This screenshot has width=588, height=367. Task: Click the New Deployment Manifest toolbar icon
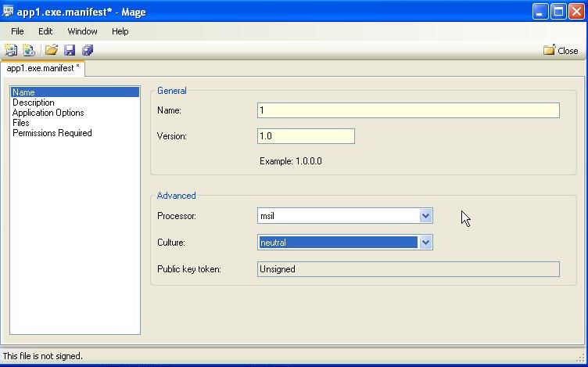pos(28,50)
